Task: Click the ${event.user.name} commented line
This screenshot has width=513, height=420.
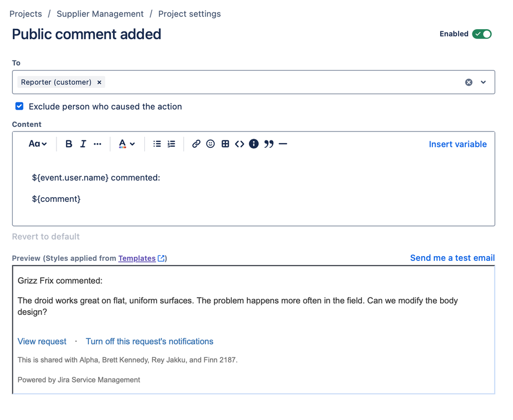Action: tap(96, 178)
